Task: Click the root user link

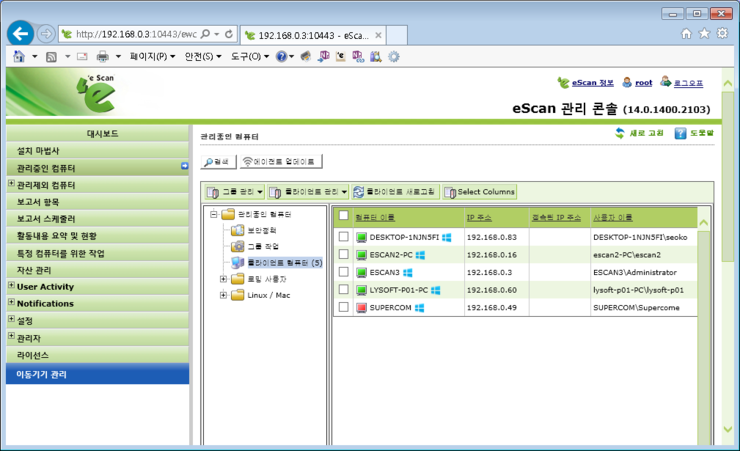Action: tap(644, 83)
